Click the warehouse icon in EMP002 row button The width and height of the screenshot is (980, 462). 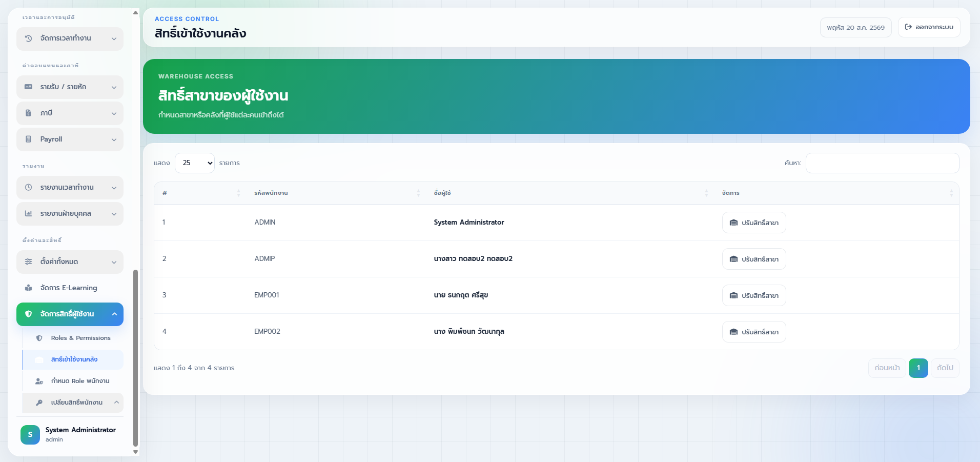click(733, 332)
